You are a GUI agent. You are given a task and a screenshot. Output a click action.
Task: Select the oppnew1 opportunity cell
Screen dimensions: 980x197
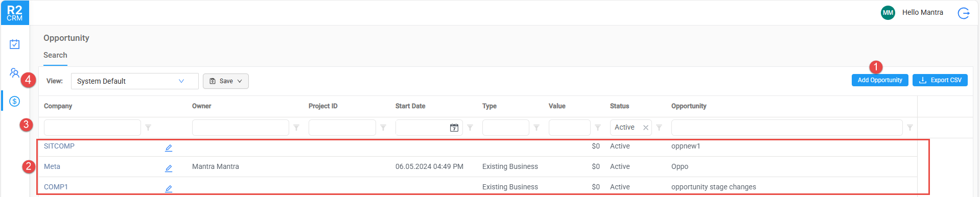pos(686,146)
